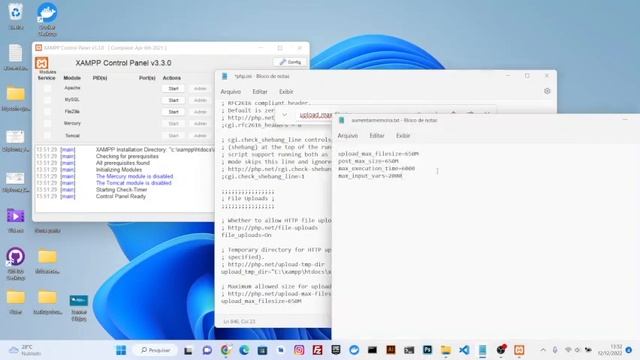Tick the FileZilla service checkbox in XAMPP
Image resolution: width=640 pixels, height=360 pixels.
click(x=47, y=111)
